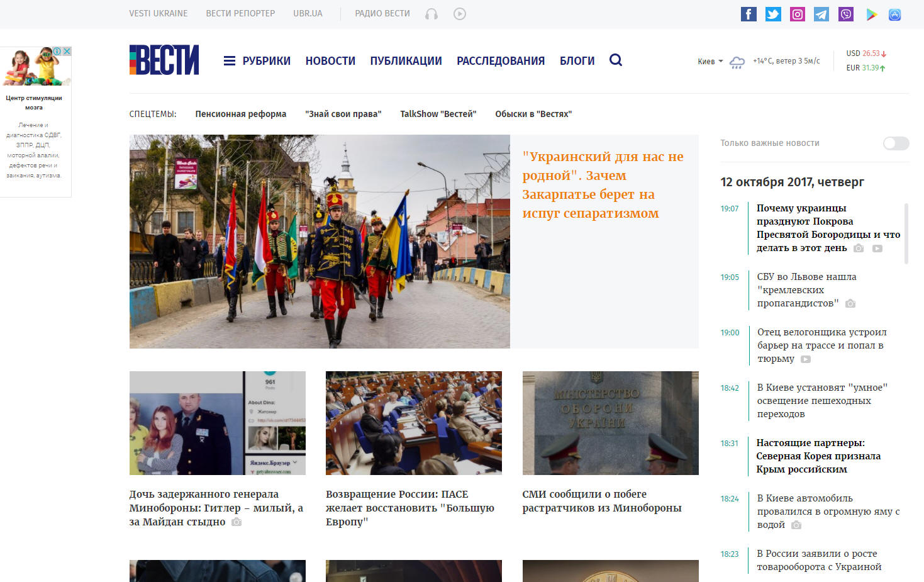Screen dimensions: 924x582
Task: Open thumbnail of general's daughter article
Action: point(218,423)
